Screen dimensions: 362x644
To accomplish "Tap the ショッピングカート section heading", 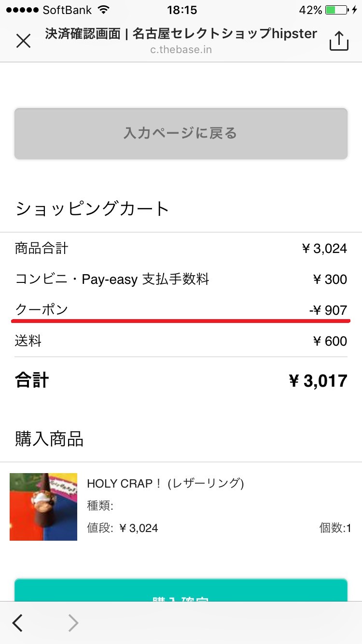I will [x=92, y=209].
